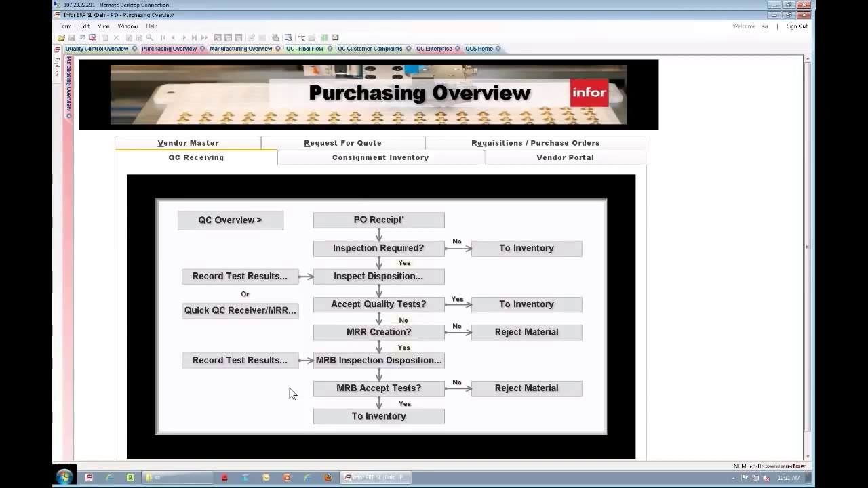
Task: Click the vertical scrollbar up arrow
Action: pyautogui.click(x=807, y=60)
